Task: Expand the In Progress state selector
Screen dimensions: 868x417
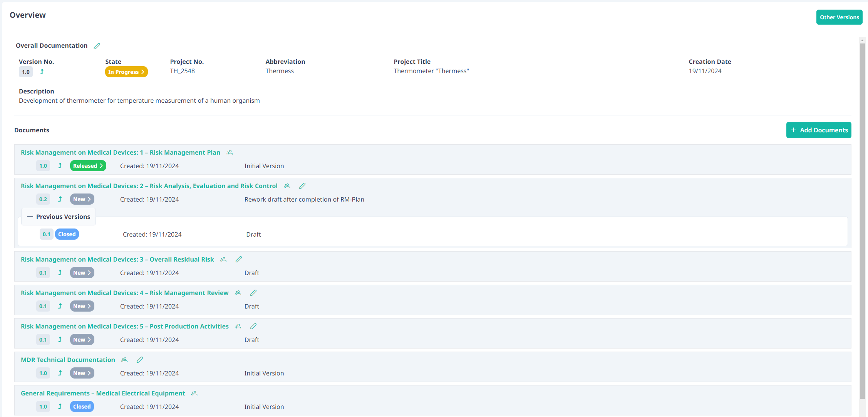Action: pyautogui.click(x=126, y=72)
